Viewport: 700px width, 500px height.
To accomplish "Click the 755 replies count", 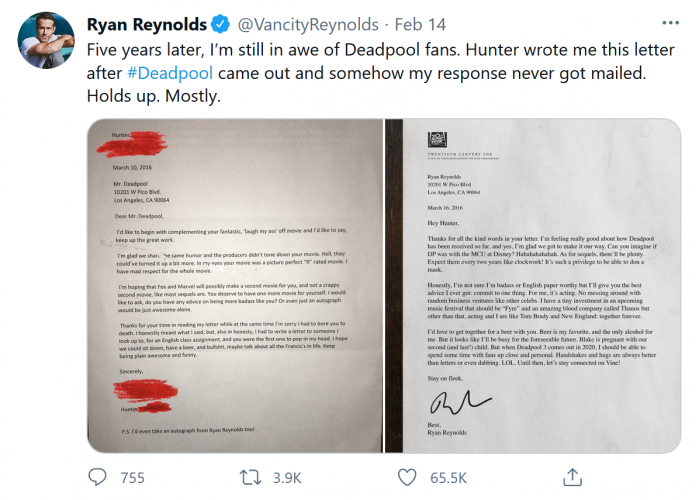I will [131, 478].
